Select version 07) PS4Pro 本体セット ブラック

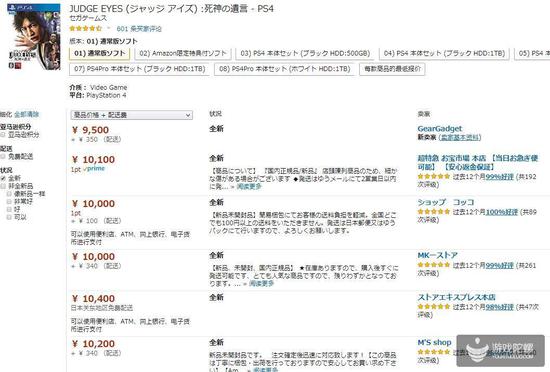(x=140, y=69)
